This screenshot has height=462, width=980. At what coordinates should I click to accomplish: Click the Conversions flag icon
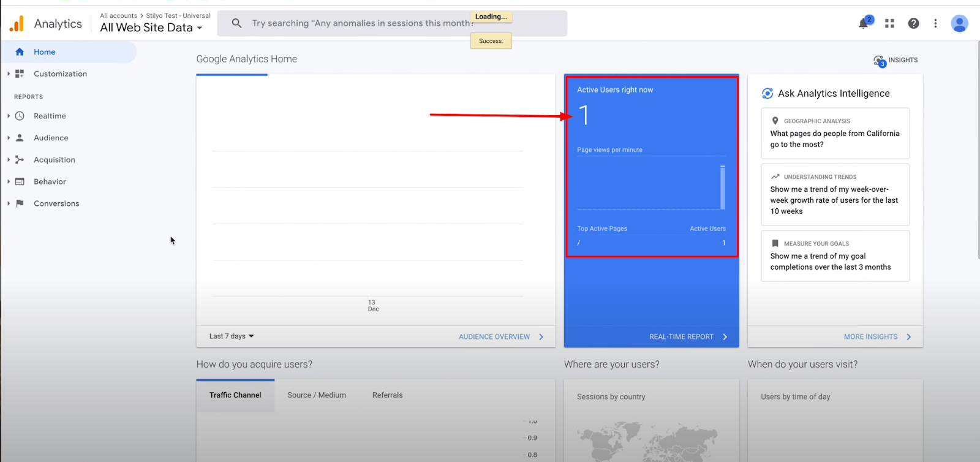(20, 203)
